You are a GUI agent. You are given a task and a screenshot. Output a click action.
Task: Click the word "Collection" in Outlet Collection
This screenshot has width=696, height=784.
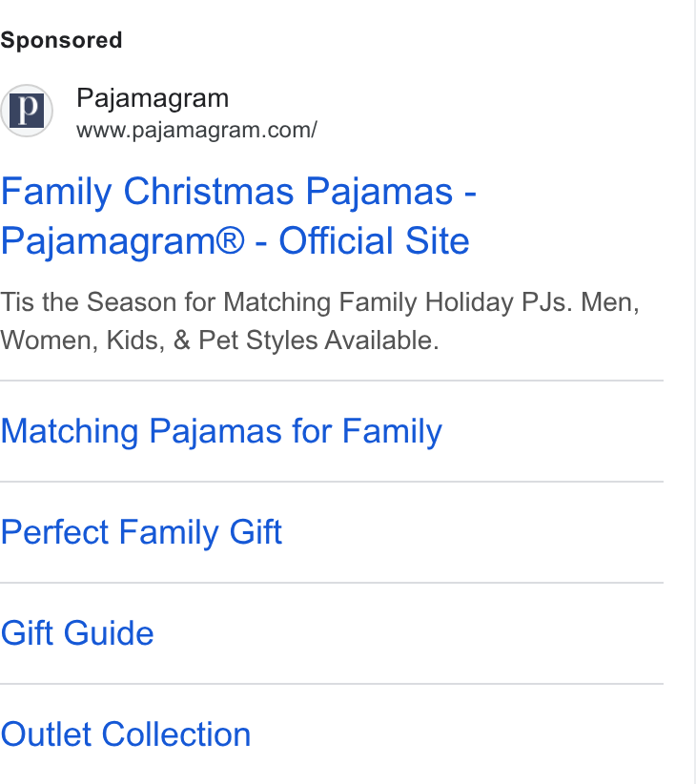click(175, 734)
